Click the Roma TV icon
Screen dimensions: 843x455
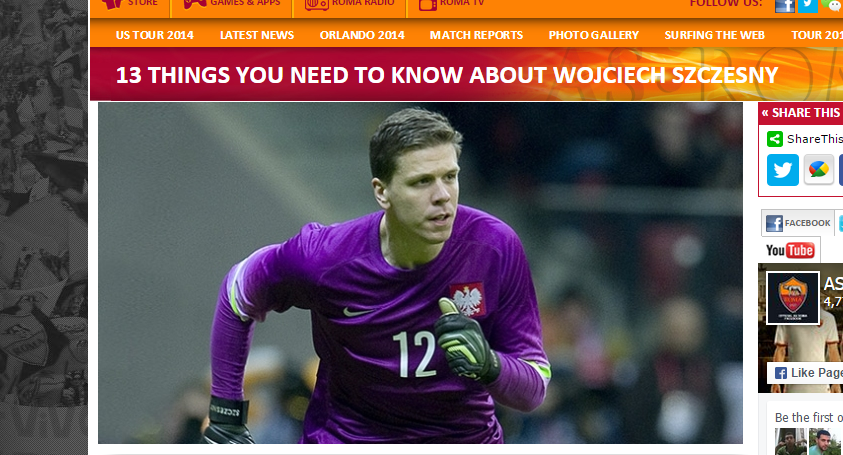(x=427, y=4)
